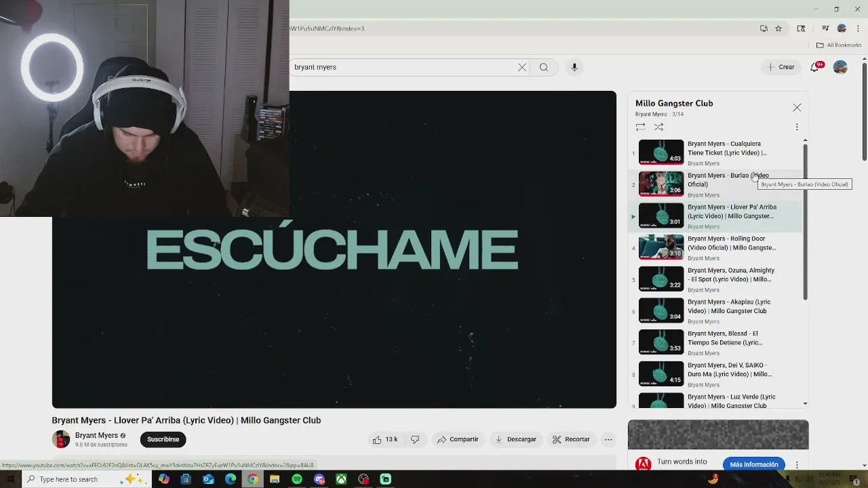868x488 pixels.
Task: Open Chrome search tabs sidebar icon
Action: click(801, 28)
